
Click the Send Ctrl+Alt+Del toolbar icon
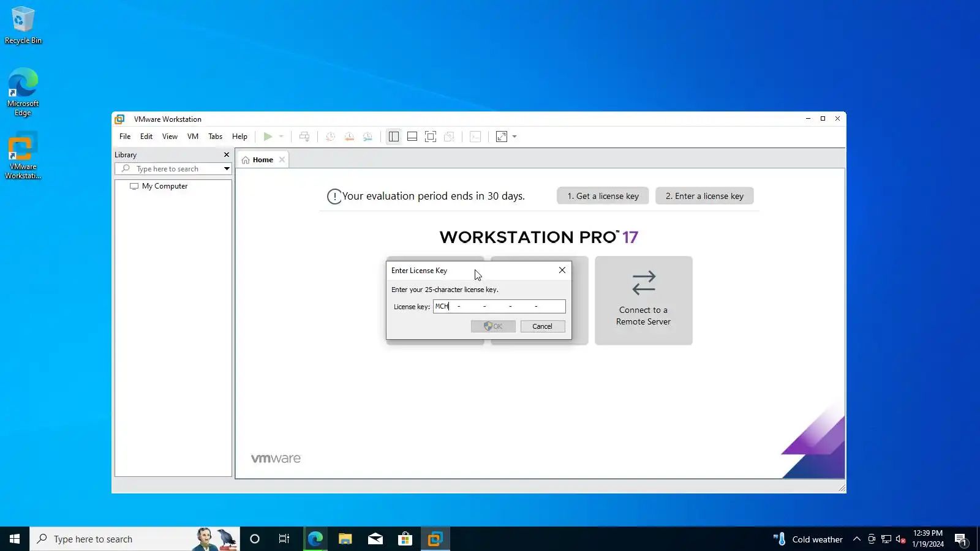(x=304, y=137)
